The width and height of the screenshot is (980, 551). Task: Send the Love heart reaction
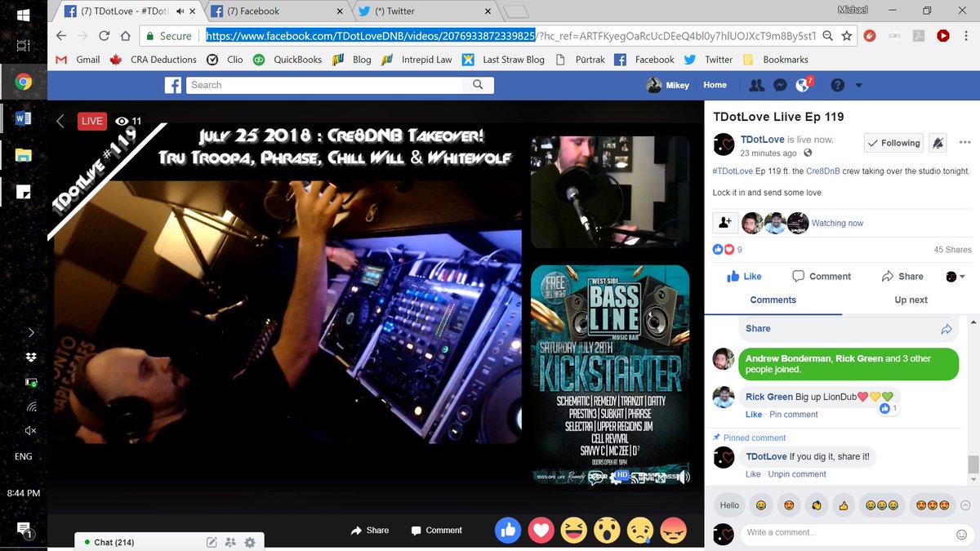[x=541, y=531]
